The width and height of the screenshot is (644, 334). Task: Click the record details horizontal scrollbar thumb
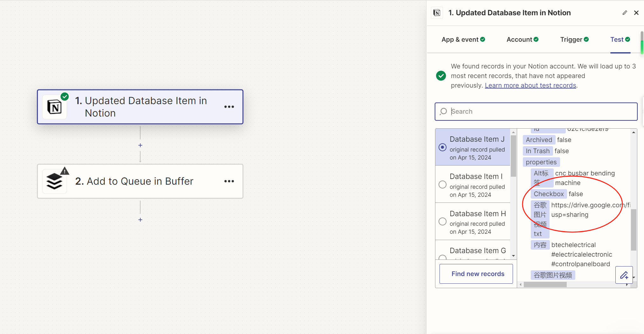click(x=545, y=284)
